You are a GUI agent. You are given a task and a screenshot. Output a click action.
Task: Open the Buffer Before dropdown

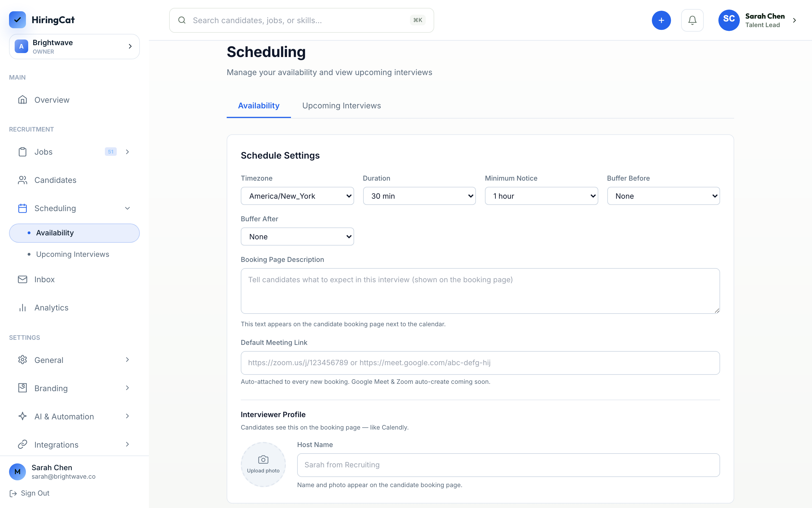(x=663, y=196)
